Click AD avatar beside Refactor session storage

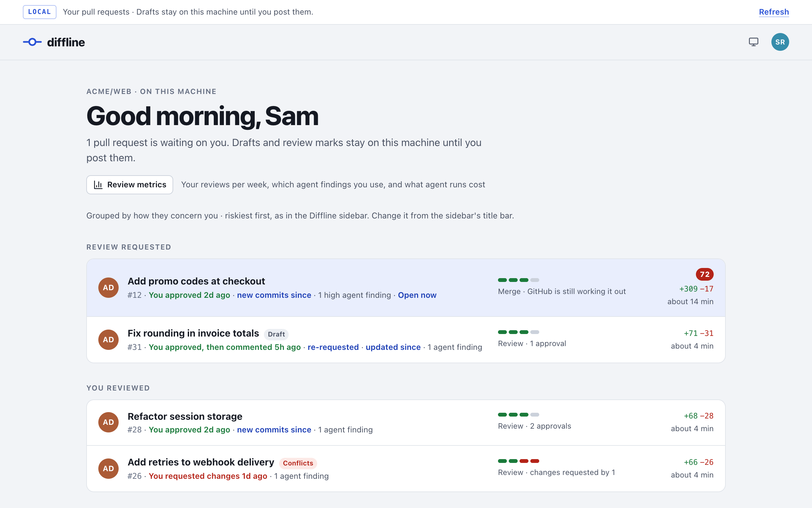pyautogui.click(x=108, y=422)
